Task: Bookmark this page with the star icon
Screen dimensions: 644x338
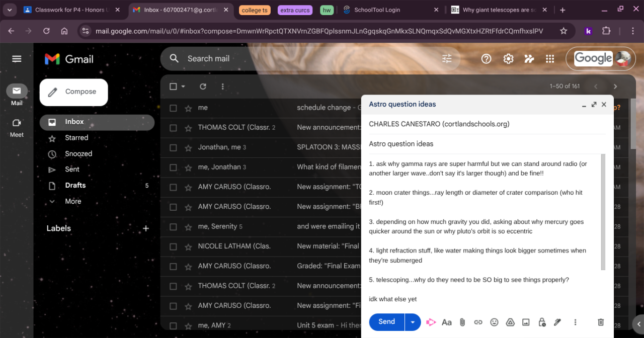Action: coord(563,31)
